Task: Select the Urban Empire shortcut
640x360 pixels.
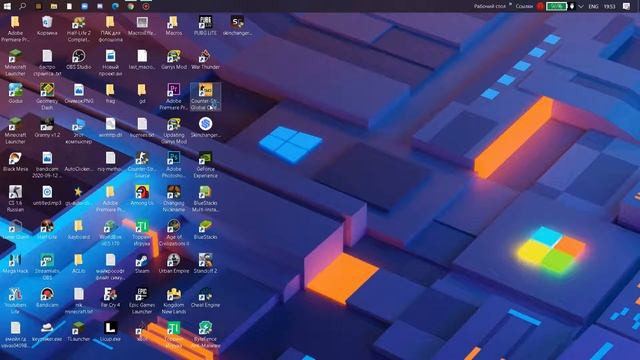Action: [174, 263]
